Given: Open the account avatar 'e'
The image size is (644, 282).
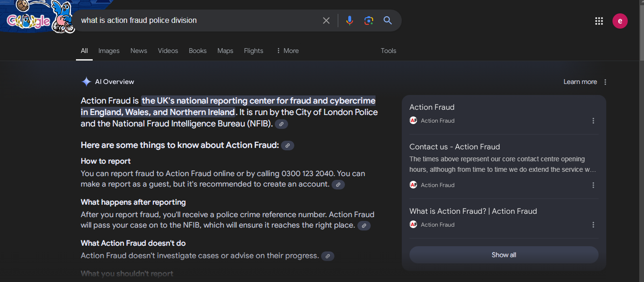Looking at the screenshot, I should [x=620, y=21].
